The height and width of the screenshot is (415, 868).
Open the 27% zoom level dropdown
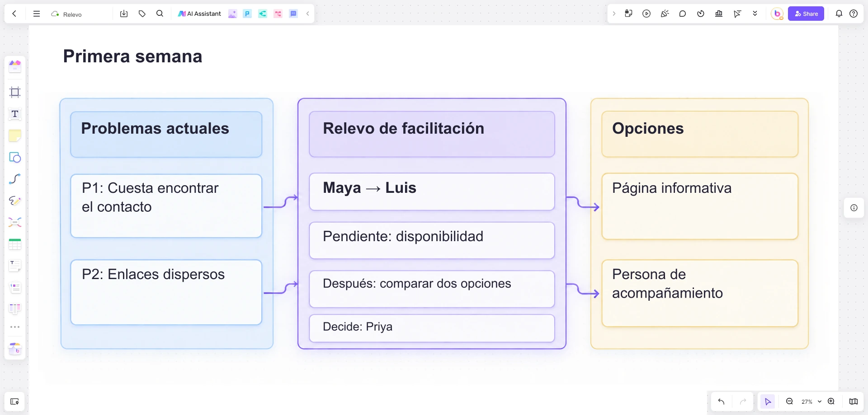point(811,401)
